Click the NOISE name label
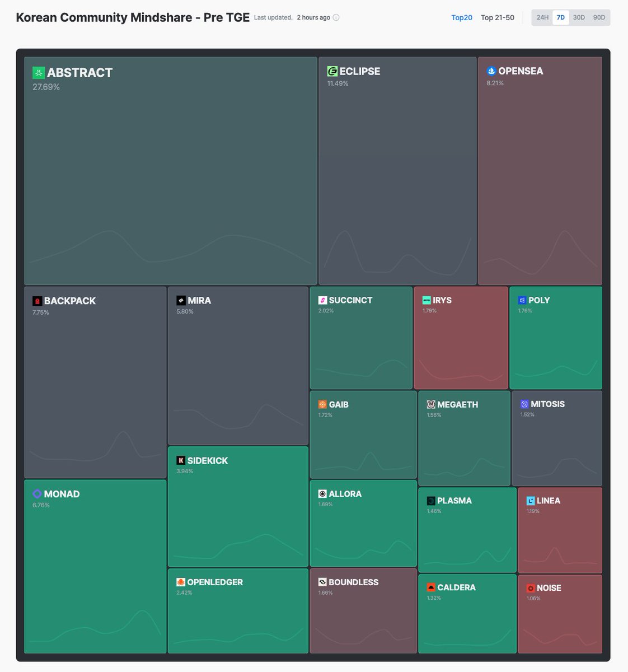Viewport: 628px width, 672px height. 549,588
